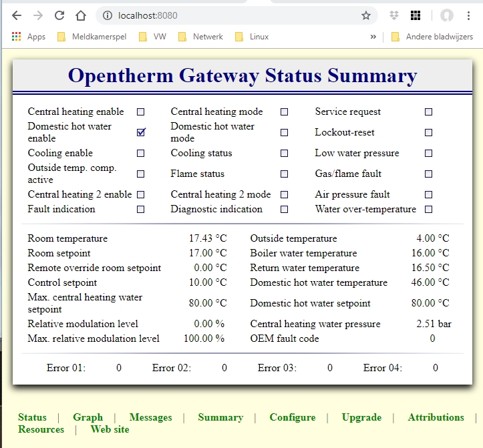Open the Attributions page link

tap(436, 417)
